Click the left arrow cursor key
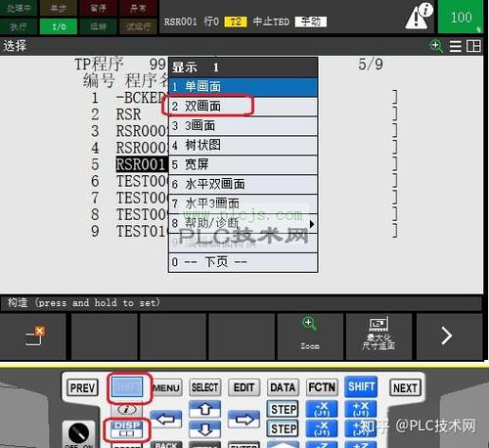The image size is (489, 448). 166,419
